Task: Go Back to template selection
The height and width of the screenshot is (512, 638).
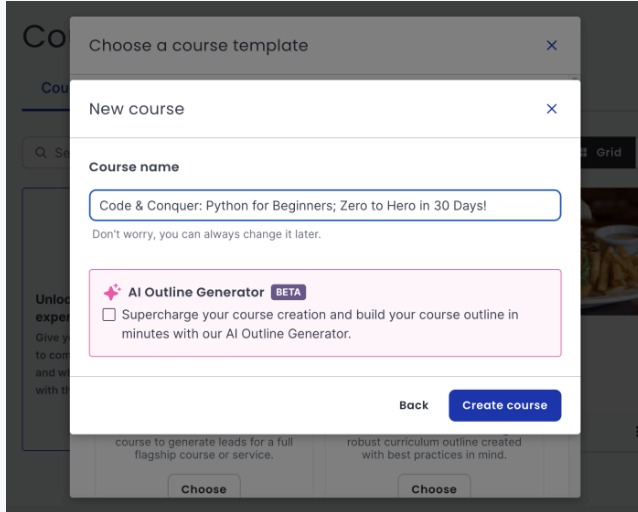Action: tap(414, 405)
